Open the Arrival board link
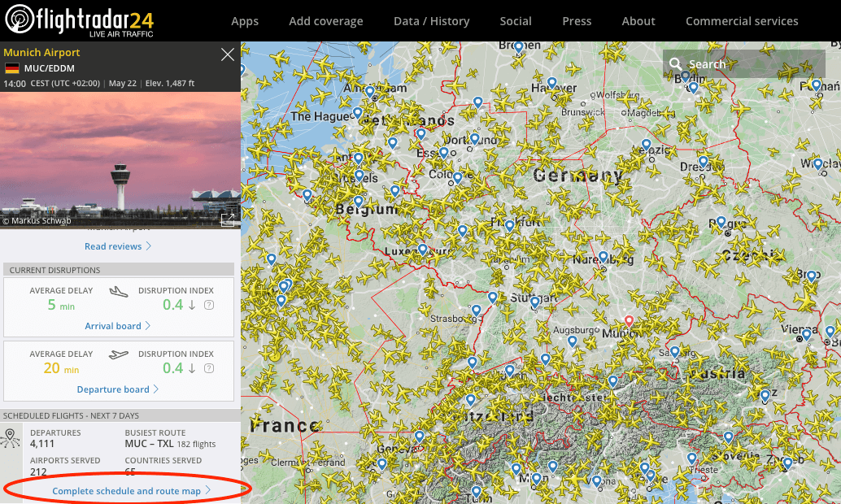The height and width of the screenshot is (504, 841). coord(117,326)
